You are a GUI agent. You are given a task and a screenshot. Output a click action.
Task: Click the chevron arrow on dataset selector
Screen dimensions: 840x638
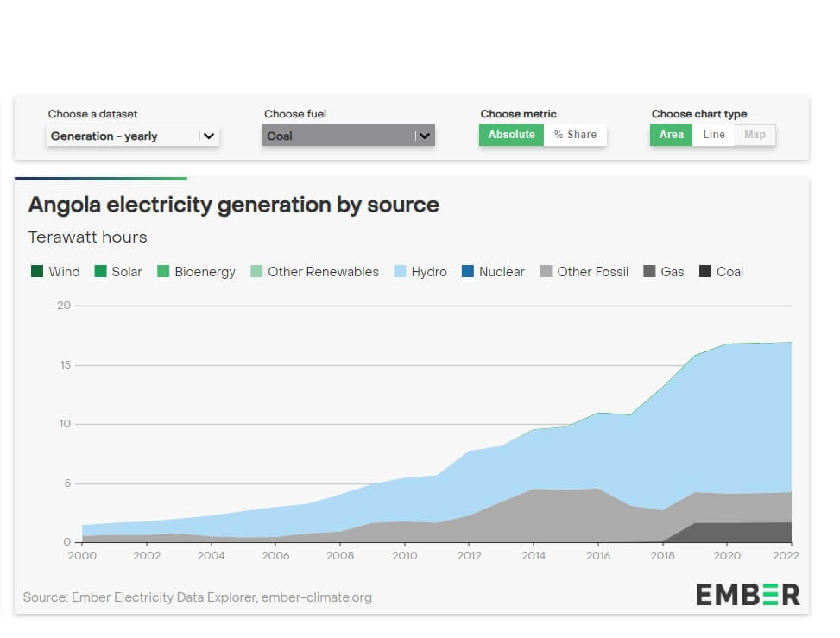(x=209, y=136)
